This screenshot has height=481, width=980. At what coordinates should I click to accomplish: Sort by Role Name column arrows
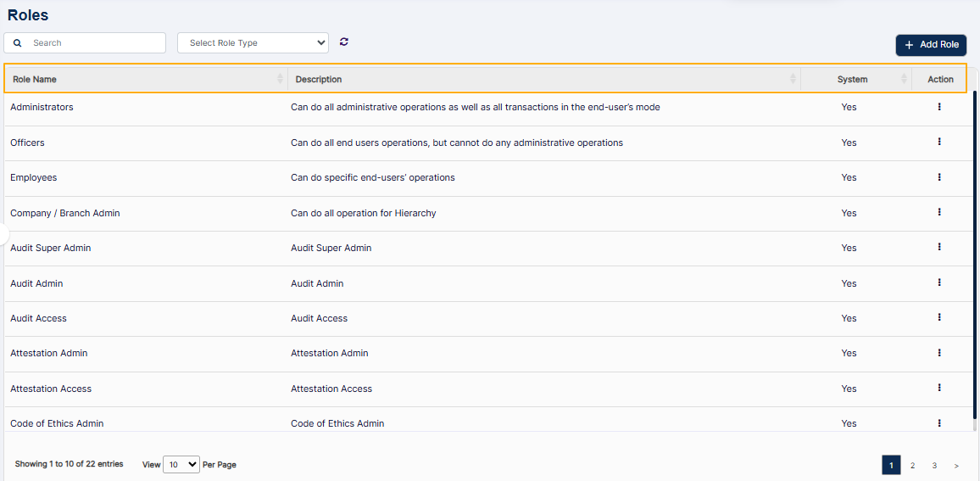pyautogui.click(x=280, y=79)
